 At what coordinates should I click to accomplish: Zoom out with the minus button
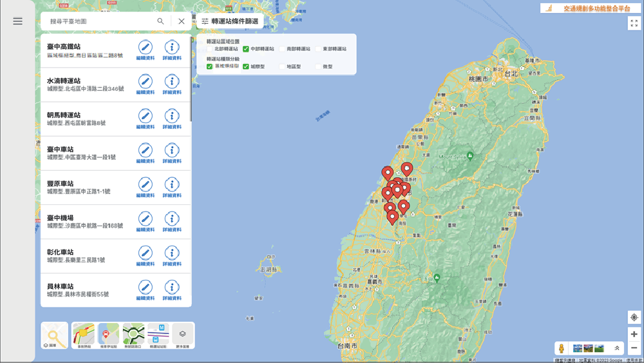(x=634, y=348)
